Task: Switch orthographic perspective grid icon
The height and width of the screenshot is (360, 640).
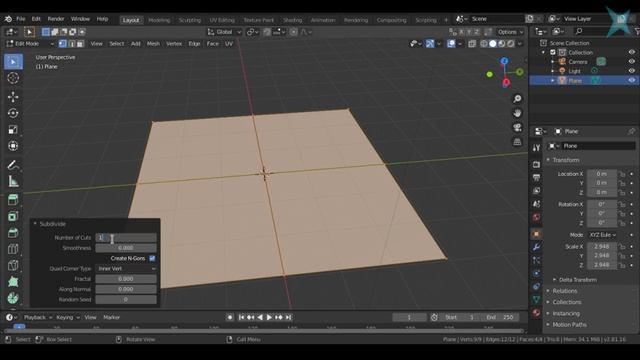Action: pos(517,142)
